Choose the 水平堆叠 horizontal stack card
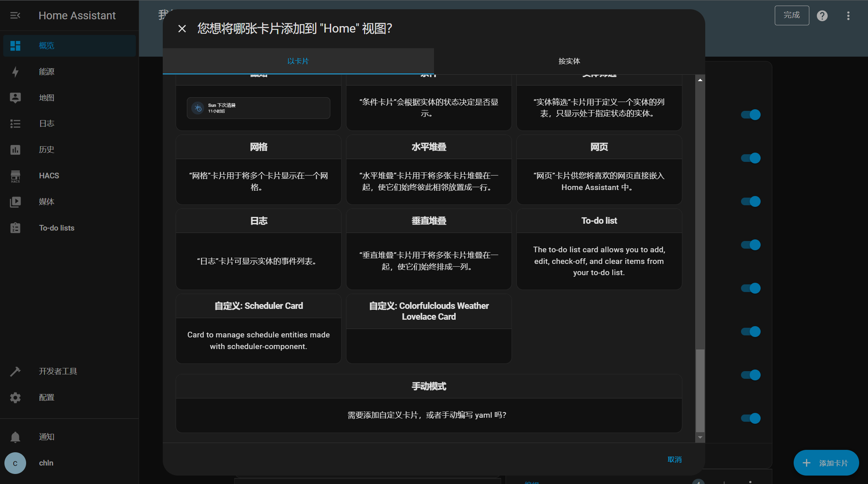The image size is (868, 484). pyautogui.click(x=429, y=170)
